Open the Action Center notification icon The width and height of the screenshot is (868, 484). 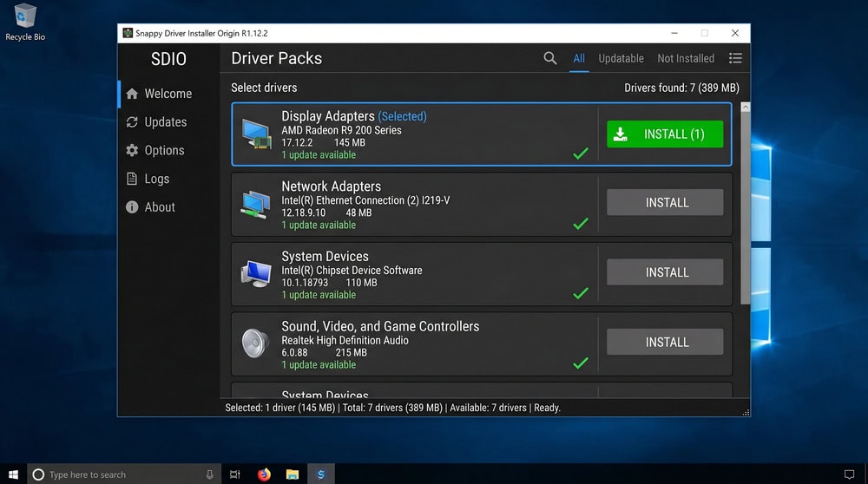click(x=849, y=474)
